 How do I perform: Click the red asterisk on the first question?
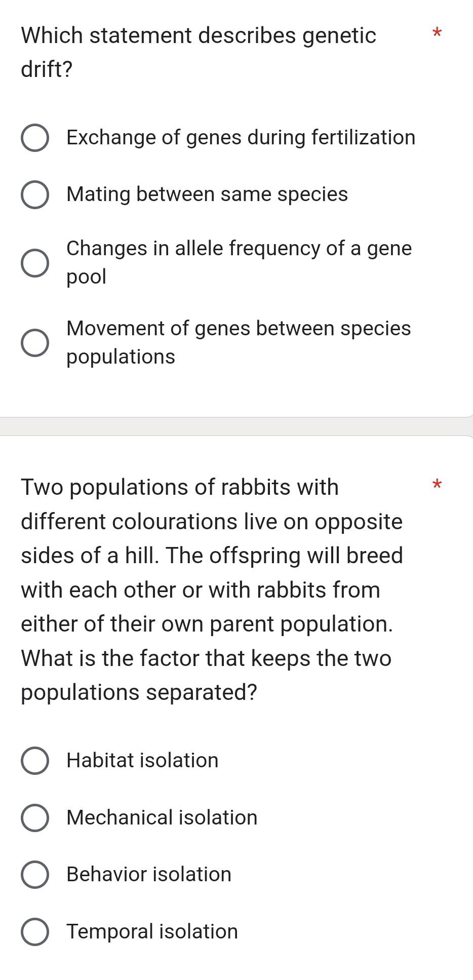click(x=437, y=33)
